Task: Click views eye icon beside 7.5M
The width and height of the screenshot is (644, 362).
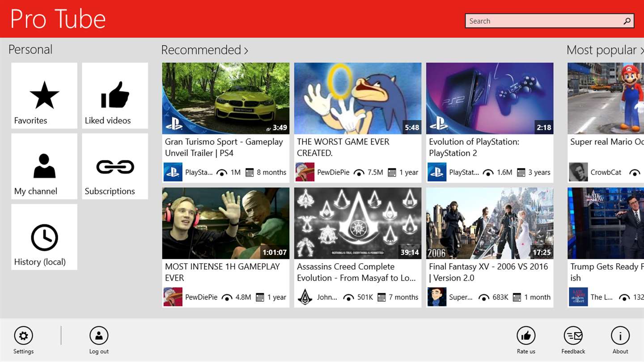Action: [359, 173]
